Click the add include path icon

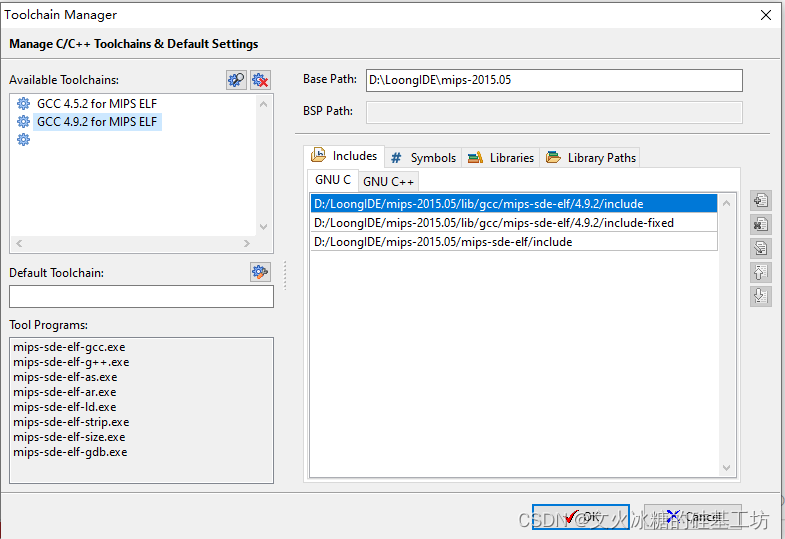click(x=760, y=201)
